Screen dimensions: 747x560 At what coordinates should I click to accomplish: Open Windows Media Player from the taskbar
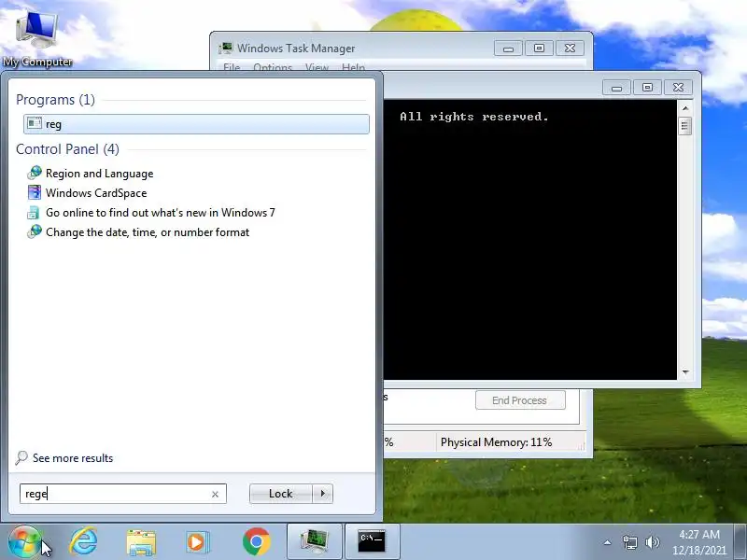pos(197,542)
